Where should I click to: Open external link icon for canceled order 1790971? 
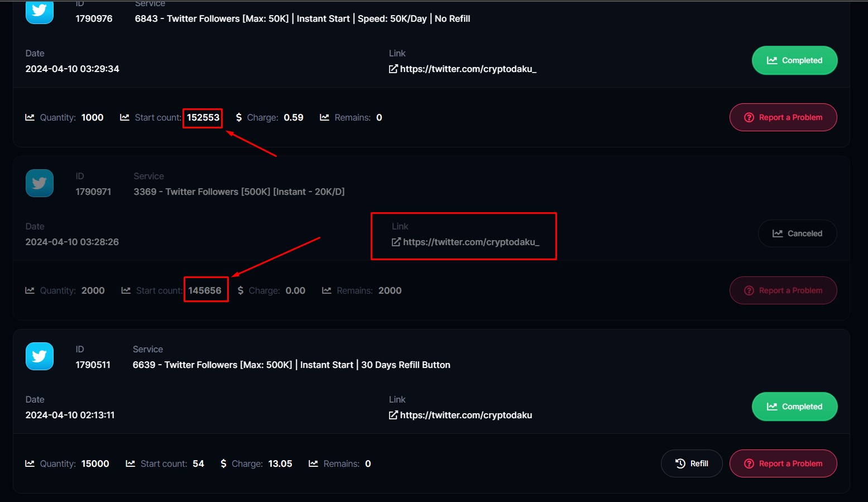click(396, 242)
